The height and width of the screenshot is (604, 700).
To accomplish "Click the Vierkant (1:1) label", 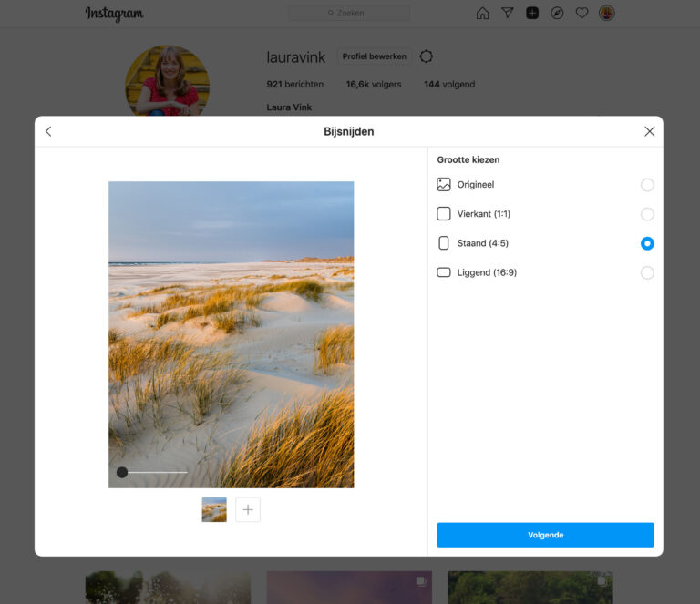I will [483, 214].
